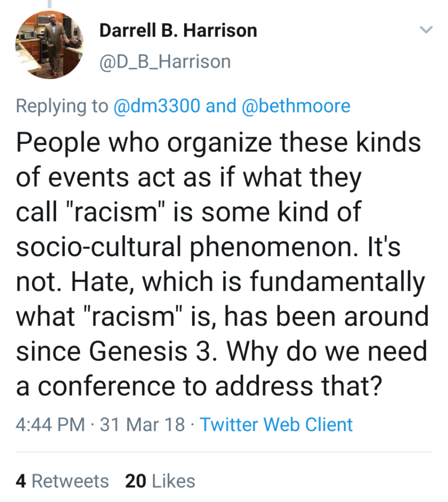The image size is (448, 502).
Task: Open the @dm3300 mention link
Action: (156, 106)
